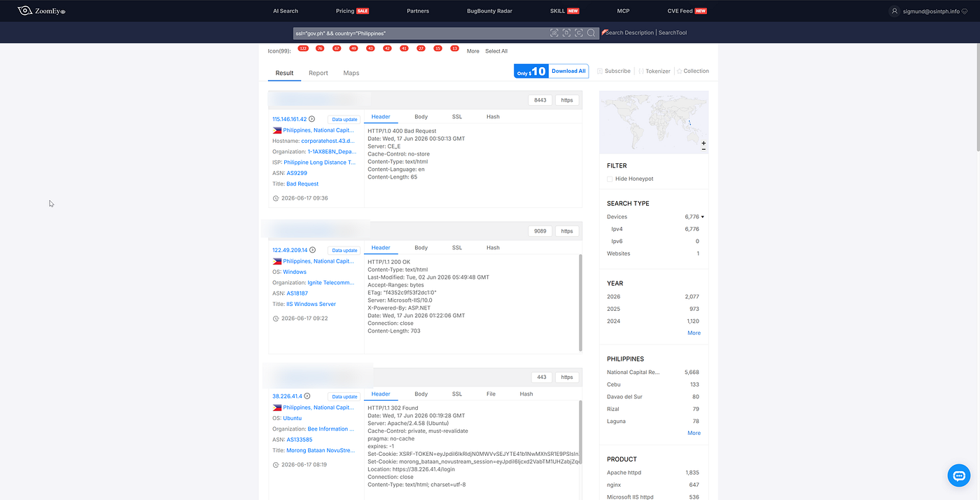Viewport: 980px width, 500px height.
Task: Click scrollbar of 122.49.209.14 header panel
Action: (x=580, y=303)
